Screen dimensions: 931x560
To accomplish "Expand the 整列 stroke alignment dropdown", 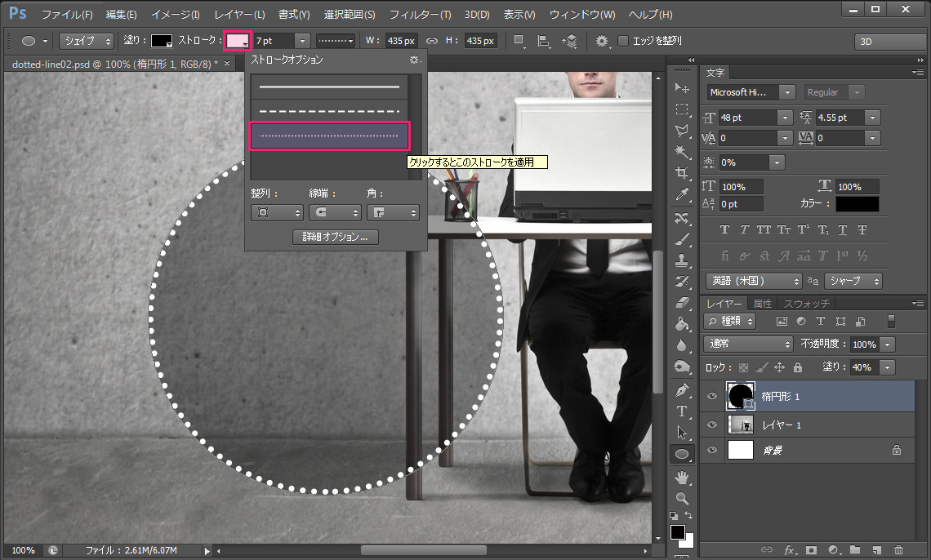I will click(x=277, y=212).
